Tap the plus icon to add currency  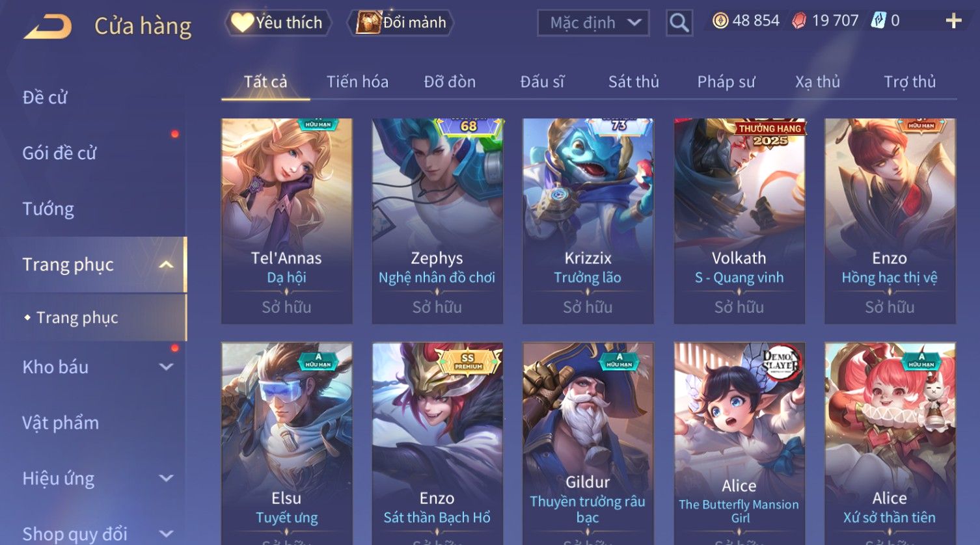[x=953, y=21]
